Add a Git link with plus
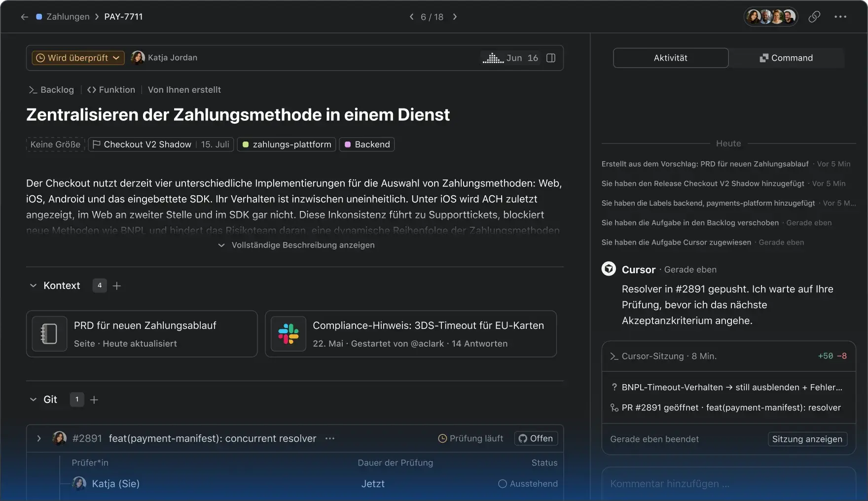Image resolution: width=868 pixels, height=501 pixels. pyautogui.click(x=94, y=399)
